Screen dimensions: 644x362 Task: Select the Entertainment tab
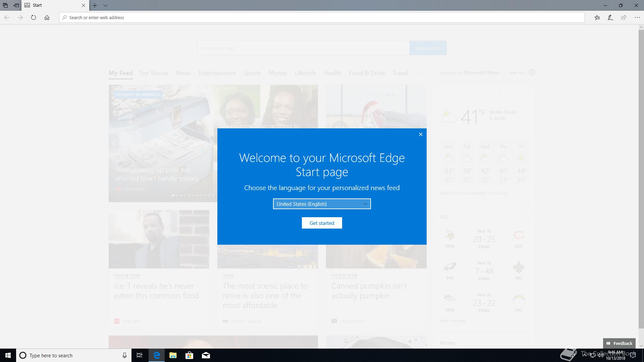(217, 73)
